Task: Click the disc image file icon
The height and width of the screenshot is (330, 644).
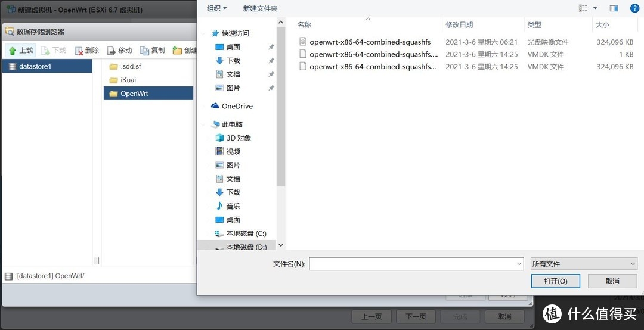Action: coord(303,42)
